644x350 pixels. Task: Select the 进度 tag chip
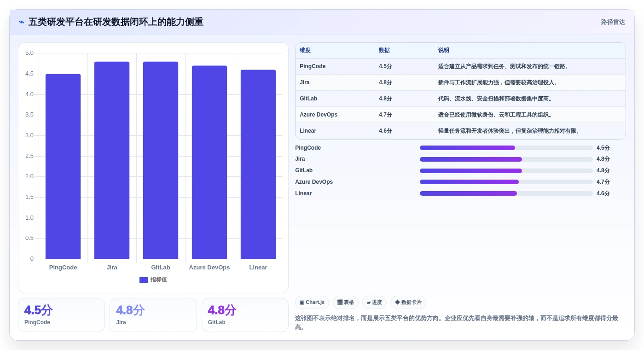point(374,303)
